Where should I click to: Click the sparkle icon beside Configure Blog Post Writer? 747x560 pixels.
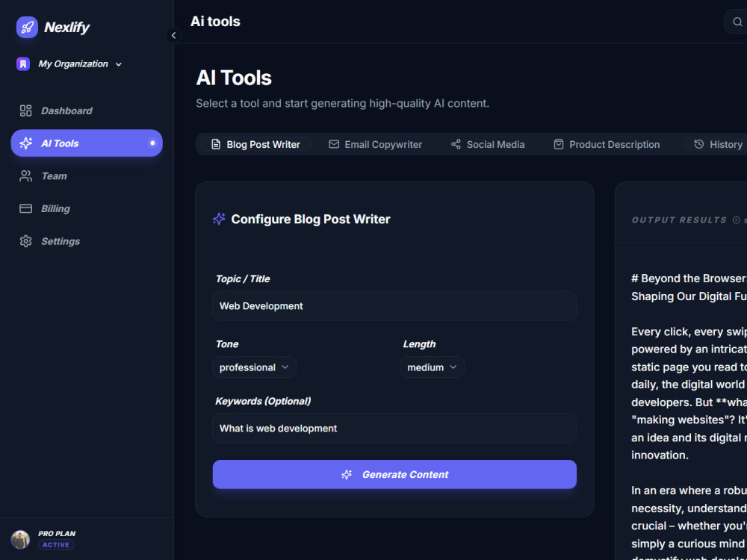click(219, 219)
